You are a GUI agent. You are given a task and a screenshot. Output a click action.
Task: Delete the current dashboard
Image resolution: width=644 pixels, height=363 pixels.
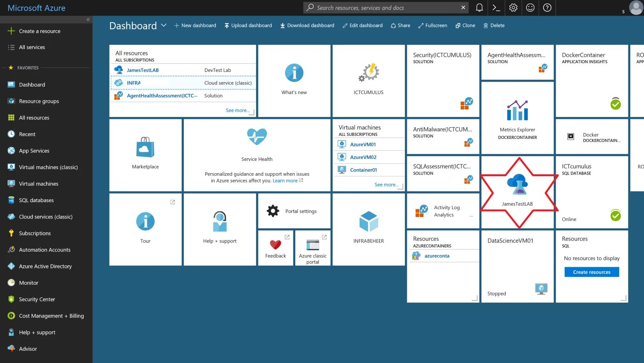[494, 26]
